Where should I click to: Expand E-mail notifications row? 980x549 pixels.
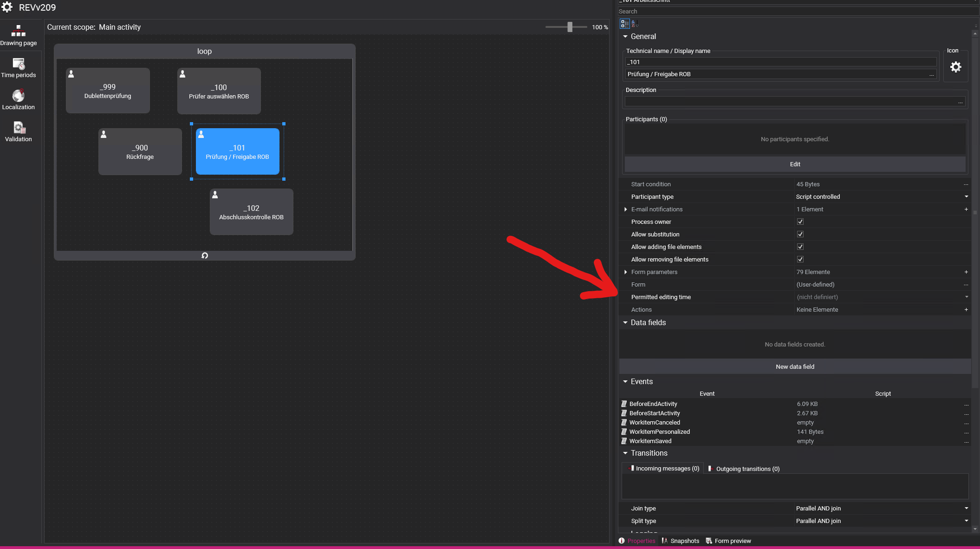point(625,209)
